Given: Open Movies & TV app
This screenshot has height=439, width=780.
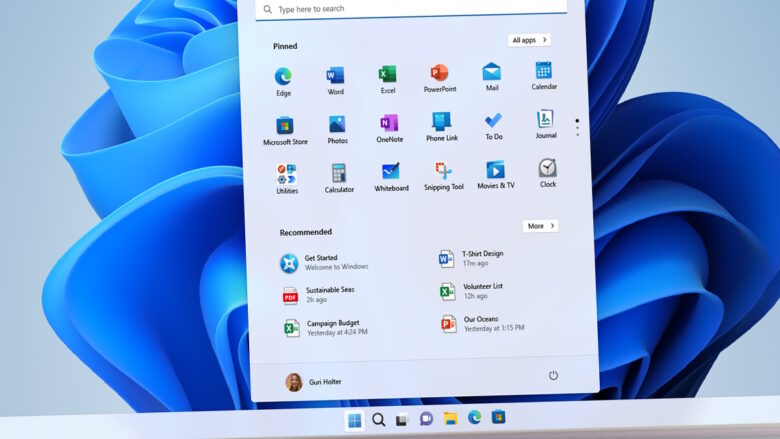Looking at the screenshot, I should pyautogui.click(x=496, y=174).
